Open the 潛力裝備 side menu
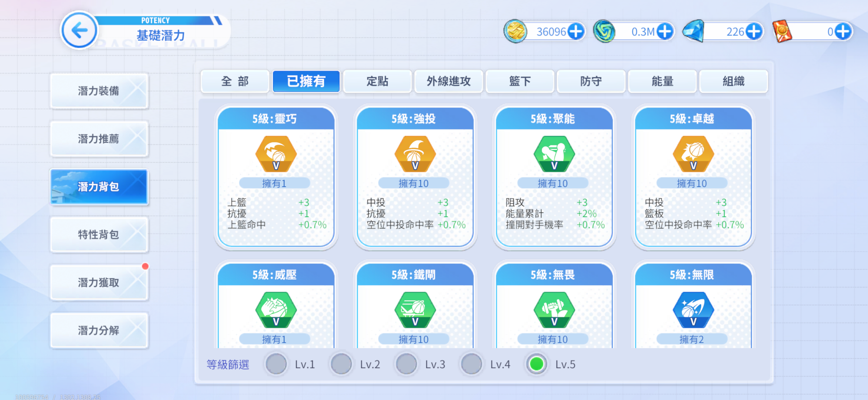The height and width of the screenshot is (400, 868). click(99, 91)
